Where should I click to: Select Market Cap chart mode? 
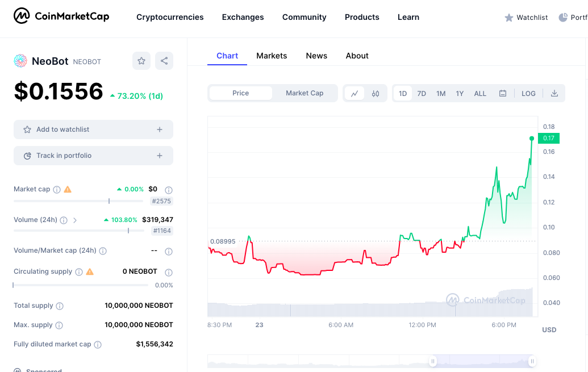(x=305, y=93)
